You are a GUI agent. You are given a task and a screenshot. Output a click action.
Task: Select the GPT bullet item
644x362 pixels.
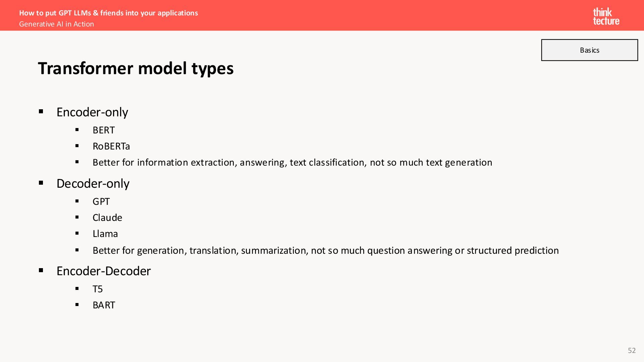point(101,201)
